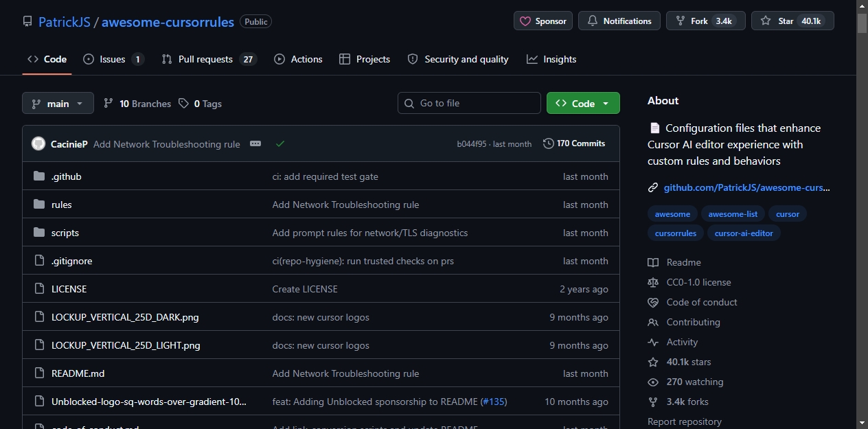This screenshot has height=429, width=868.
Task: Open the rules folder
Action: click(62, 205)
